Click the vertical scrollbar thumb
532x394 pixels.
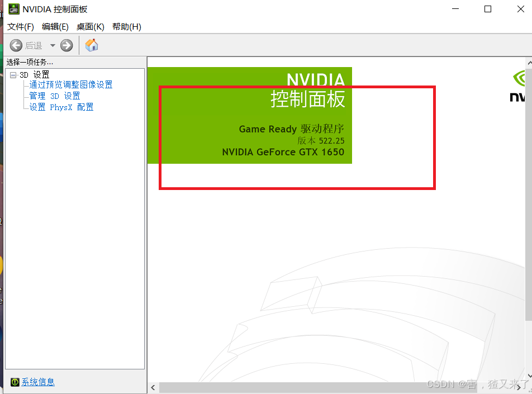[x=529, y=194]
